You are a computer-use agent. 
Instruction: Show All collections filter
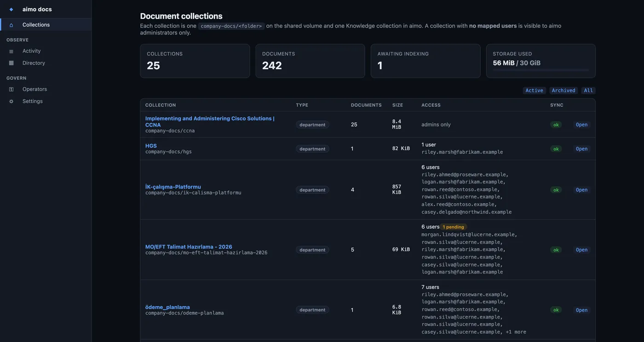[588, 91]
